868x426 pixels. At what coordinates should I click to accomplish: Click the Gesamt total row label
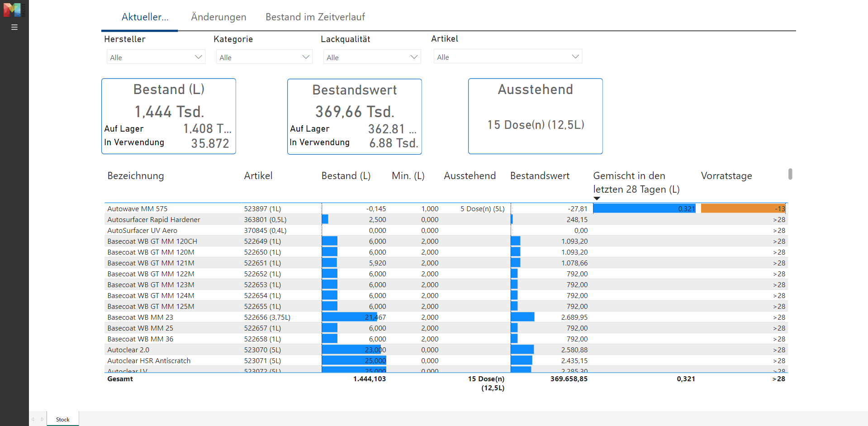click(x=120, y=379)
